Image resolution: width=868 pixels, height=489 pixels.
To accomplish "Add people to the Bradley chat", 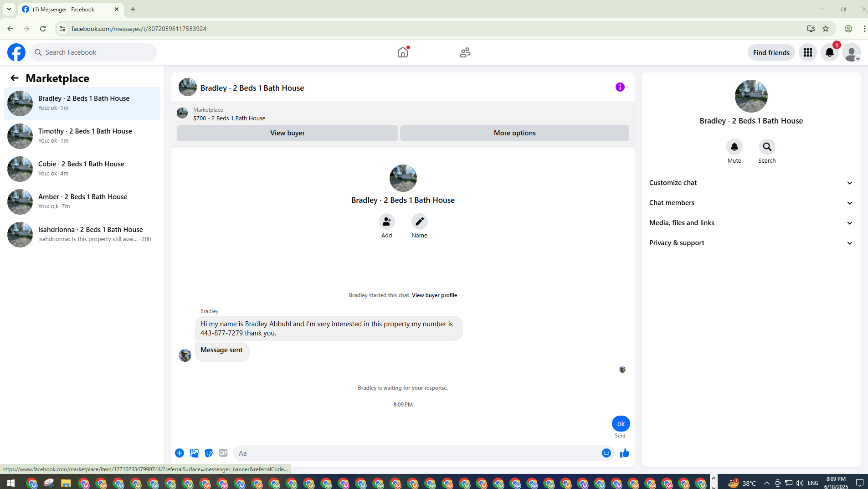I will pyautogui.click(x=387, y=221).
